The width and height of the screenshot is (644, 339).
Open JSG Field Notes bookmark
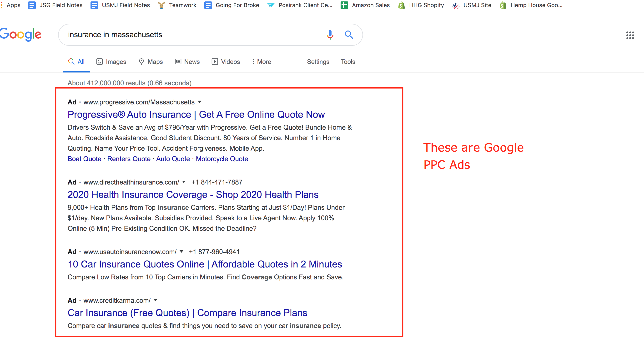coord(55,5)
